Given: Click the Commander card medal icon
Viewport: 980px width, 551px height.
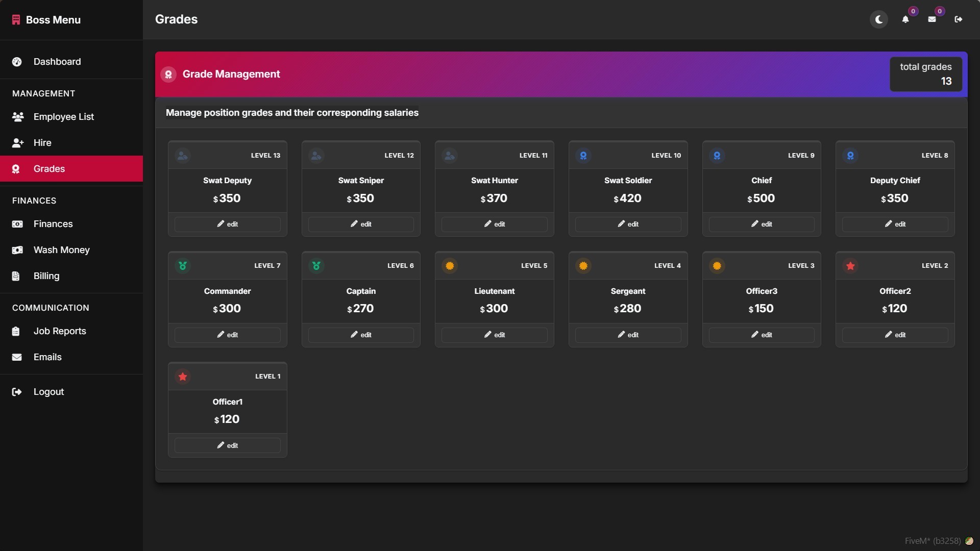Looking at the screenshot, I should coord(183,266).
